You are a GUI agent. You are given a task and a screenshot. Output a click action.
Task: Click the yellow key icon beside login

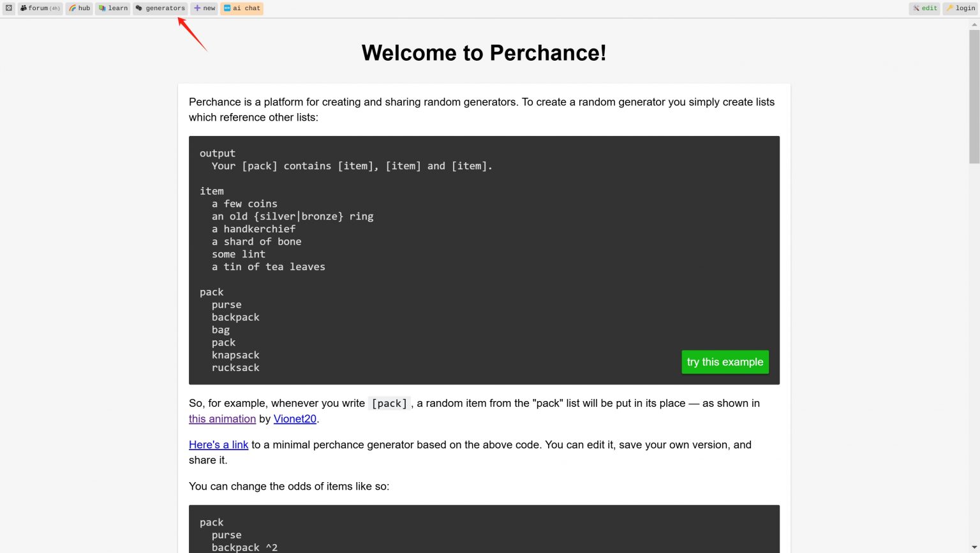(950, 8)
